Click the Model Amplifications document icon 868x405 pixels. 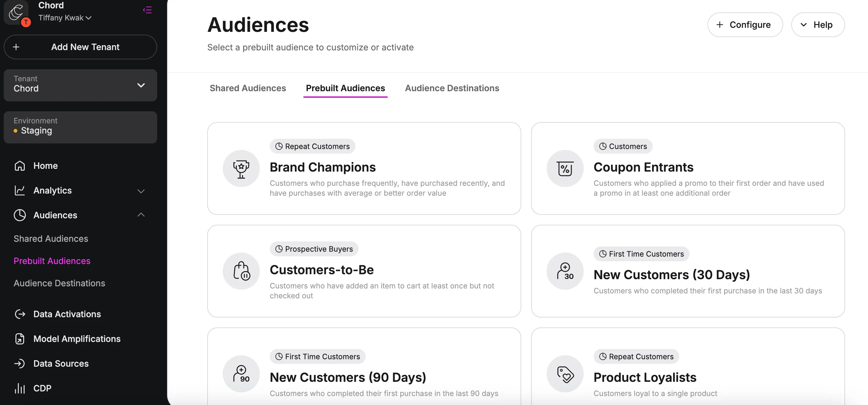[x=19, y=339]
